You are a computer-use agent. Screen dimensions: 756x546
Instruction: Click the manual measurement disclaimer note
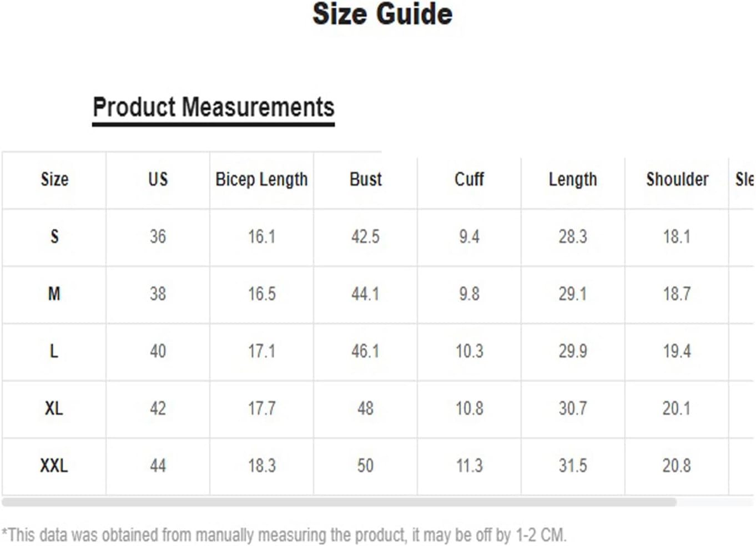pyautogui.click(x=284, y=535)
